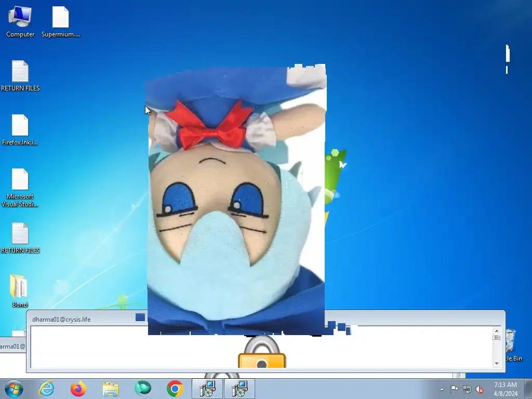
Task: Select the Firefox.lnk desktop file icon
Action: click(20, 130)
